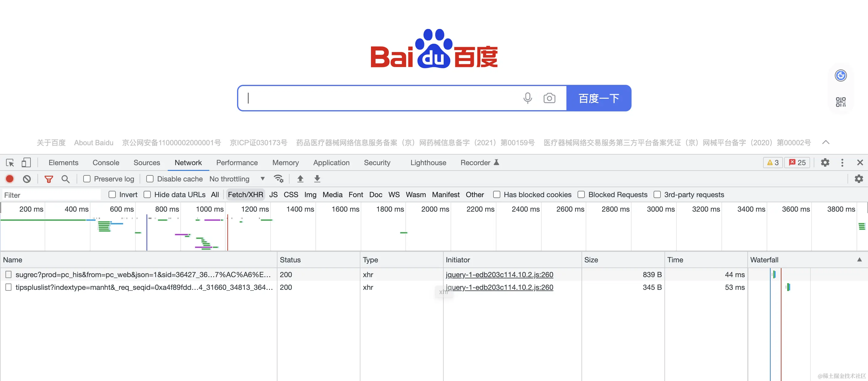Collapse the Baidu footer chevron arrow
Image resolution: width=868 pixels, height=381 pixels.
pyautogui.click(x=825, y=142)
